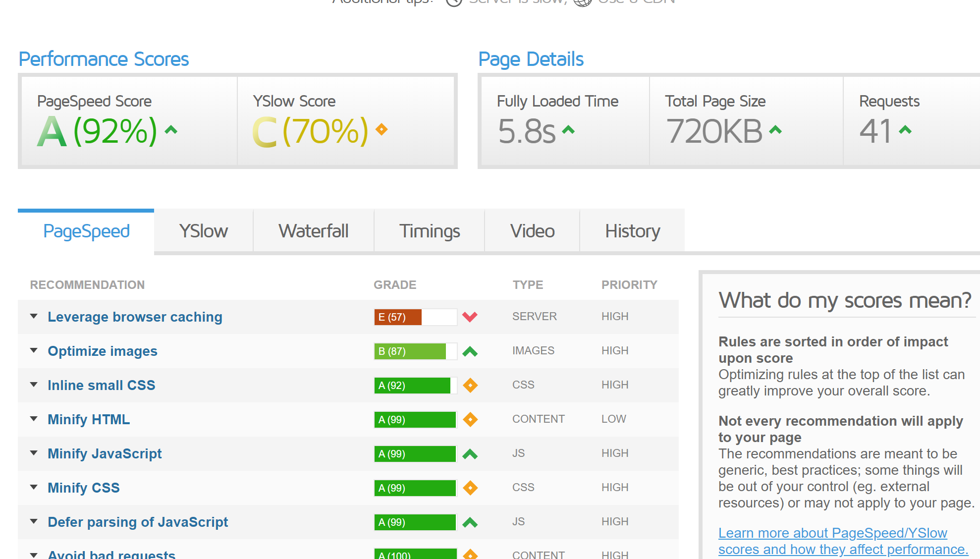980x559 pixels.
Task: Open the Waterfall tab
Action: pyautogui.click(x=314, y=231)
